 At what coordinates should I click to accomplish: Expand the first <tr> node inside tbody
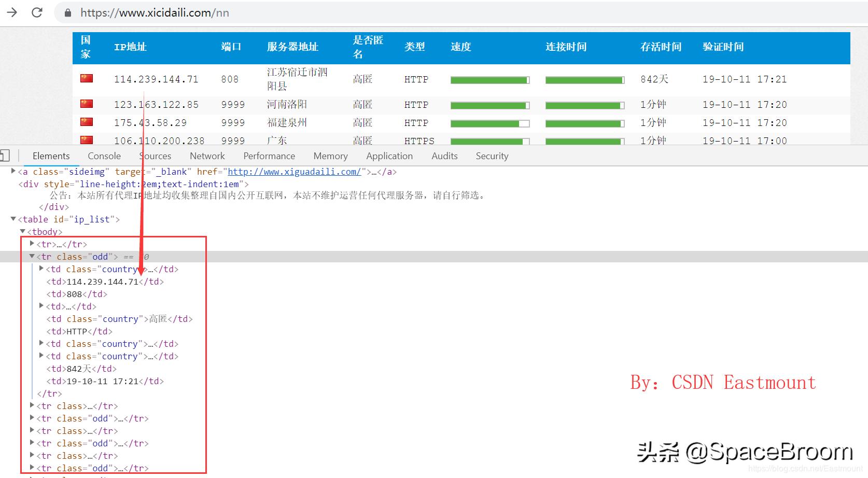click(32, 244)
